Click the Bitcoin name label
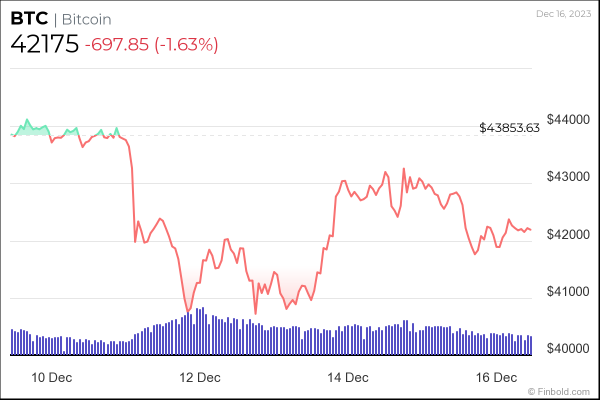The image size is (600, 400). (x=88, y=19)
